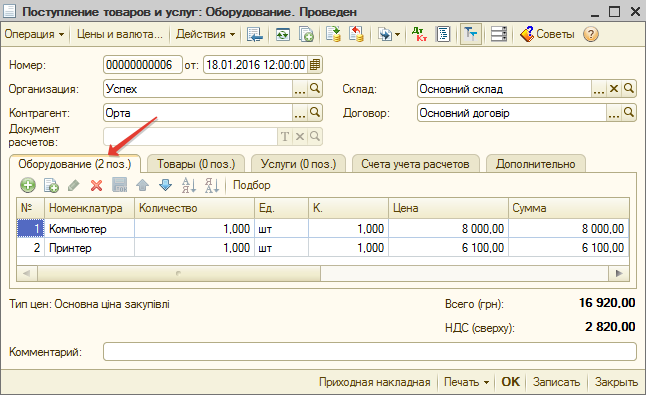
Task: Click the create-based-on toolbar icon
Action: point(384,34)
